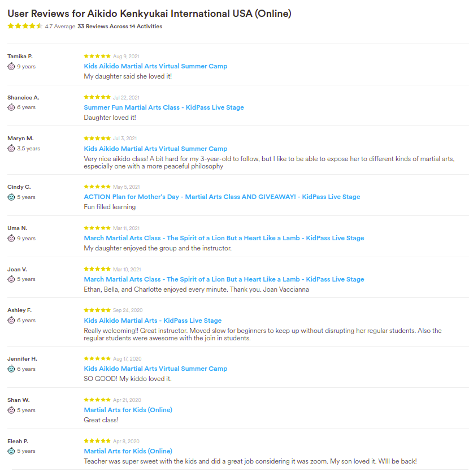Viewport: 469px width, 476px height.
Task: Click the teal child icon under Eleah P.
Action: (11, 451)
